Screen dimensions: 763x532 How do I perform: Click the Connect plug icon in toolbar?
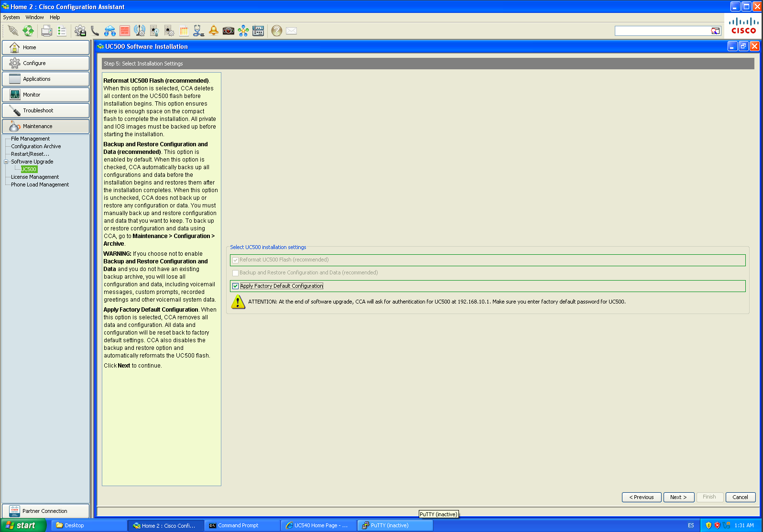click(x=13, y=31)
